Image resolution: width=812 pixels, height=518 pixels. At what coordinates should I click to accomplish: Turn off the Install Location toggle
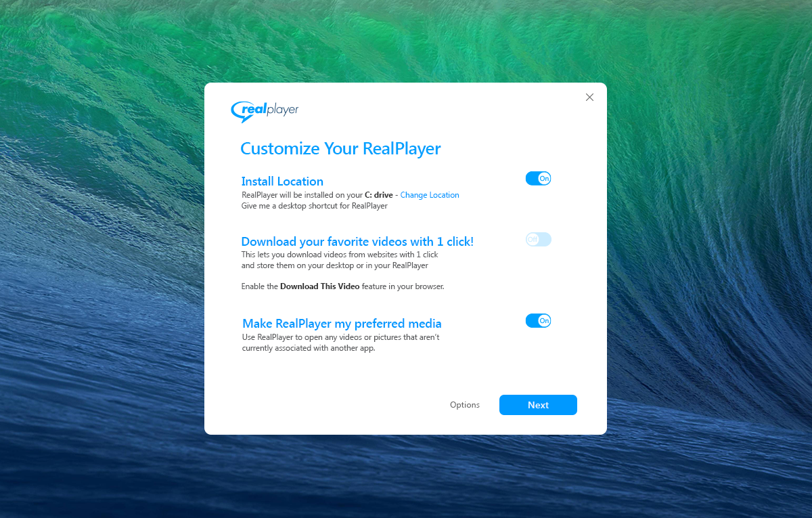coord(539,179)
